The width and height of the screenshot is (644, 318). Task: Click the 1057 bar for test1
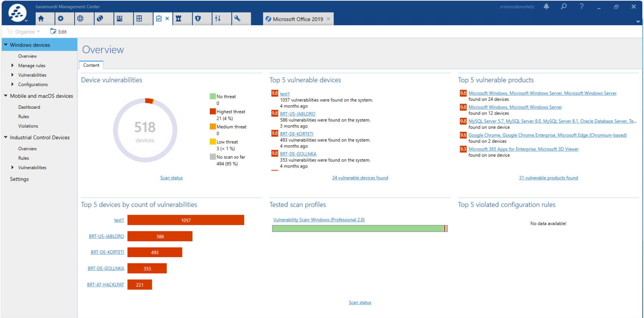(x=186, y=220)
